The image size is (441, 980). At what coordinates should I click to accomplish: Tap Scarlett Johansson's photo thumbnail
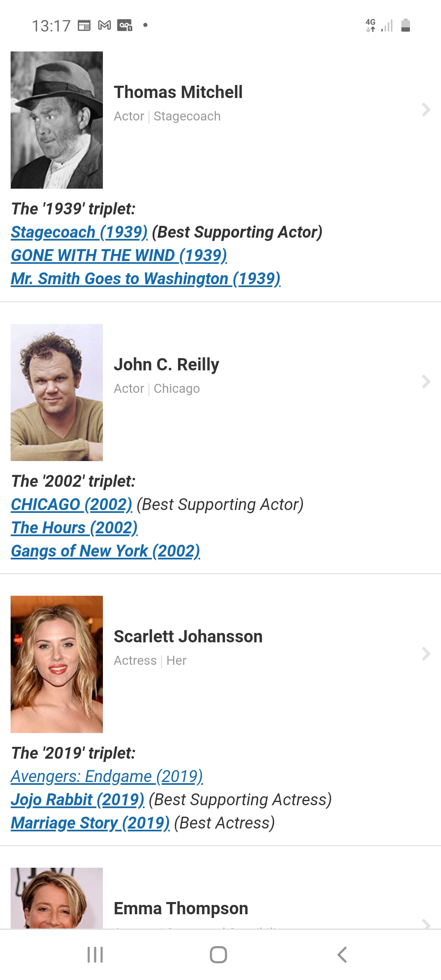(57, 664)
